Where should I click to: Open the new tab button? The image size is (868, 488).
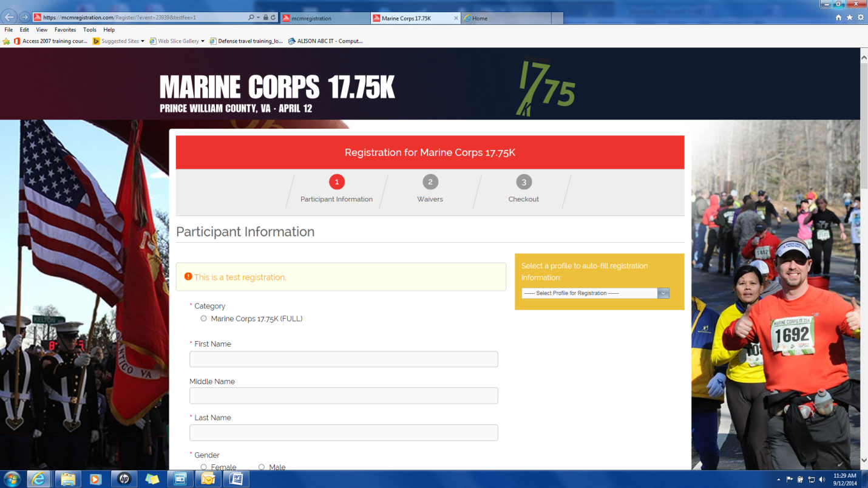click(557, 18)
